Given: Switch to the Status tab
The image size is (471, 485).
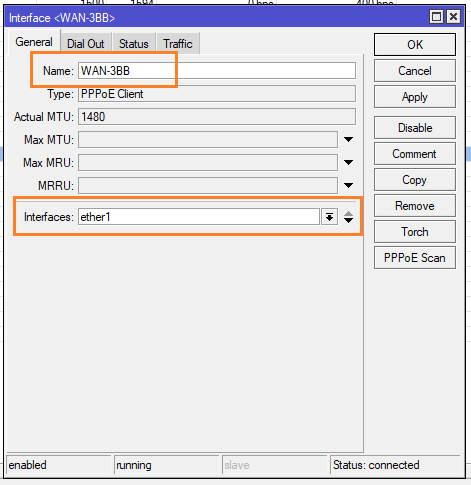Looking at the screenshot, I should (x=134, y=43).
